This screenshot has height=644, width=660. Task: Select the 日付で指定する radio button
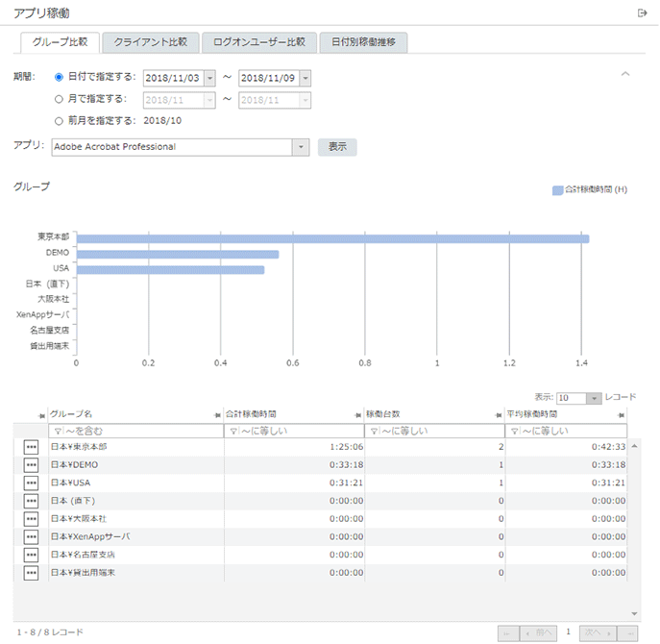[60, 77]
